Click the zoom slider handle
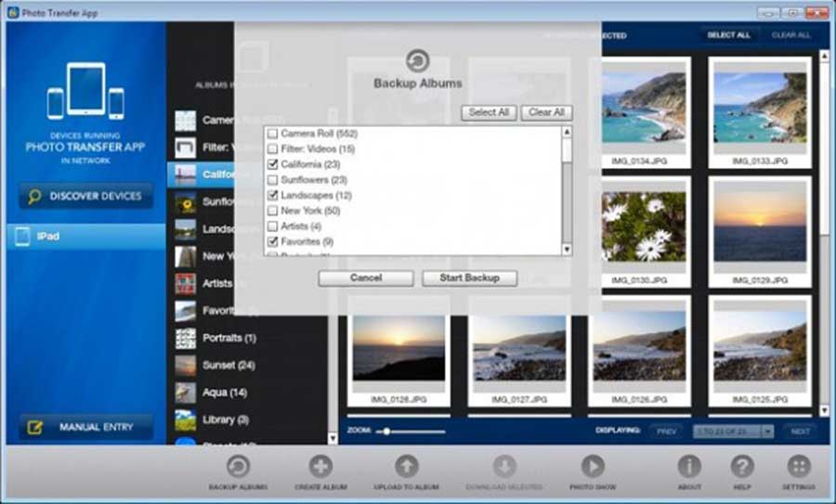 click(x=386, y=432)
